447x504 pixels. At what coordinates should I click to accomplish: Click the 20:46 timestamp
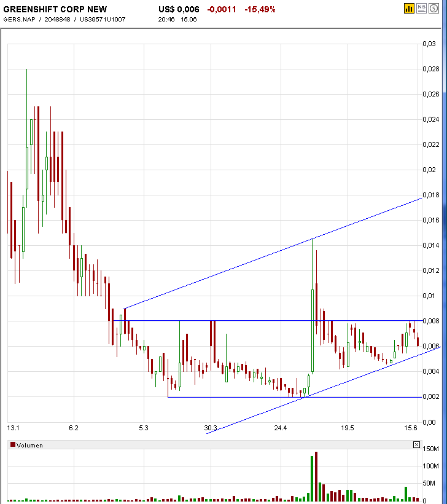pyautogui.click(x=166, y=20)
